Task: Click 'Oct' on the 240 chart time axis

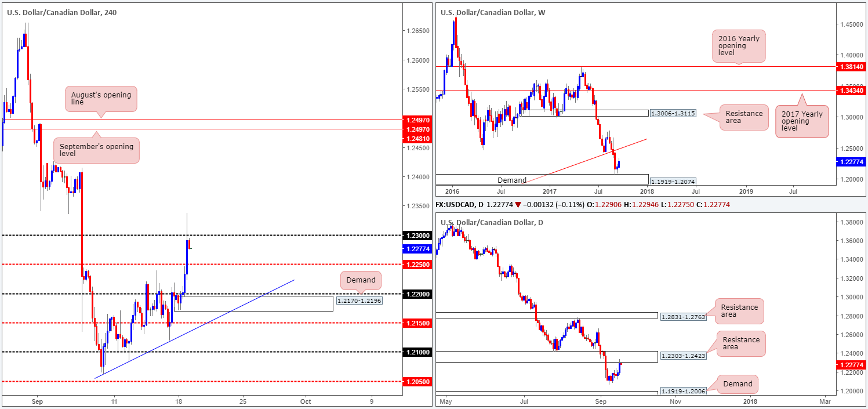Action: 306,401
